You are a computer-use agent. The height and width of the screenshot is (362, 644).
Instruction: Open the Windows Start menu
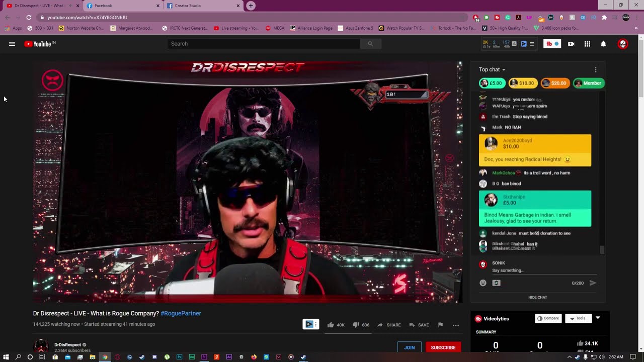click(x=6, y=357)
